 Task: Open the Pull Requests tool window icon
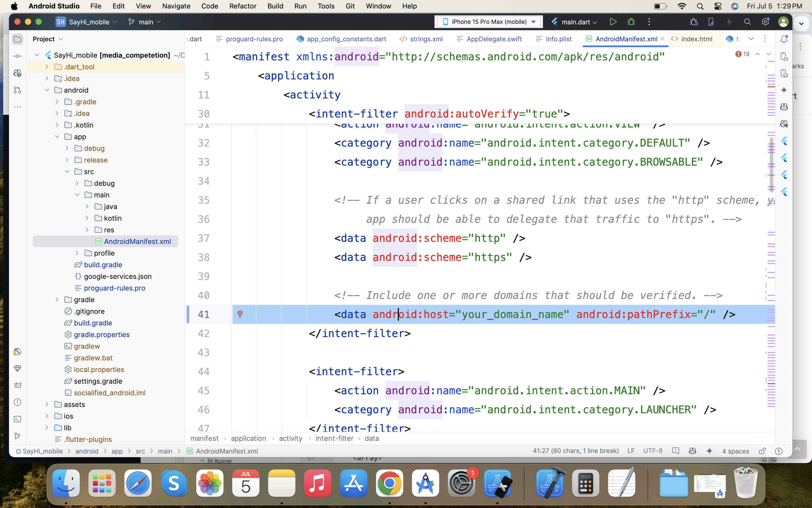pos(17,90)
